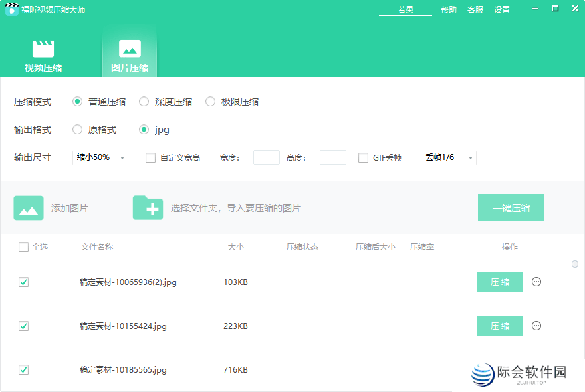Open the ellipsis options for 稿定素材-10155424.jpg

pos(536,326)
